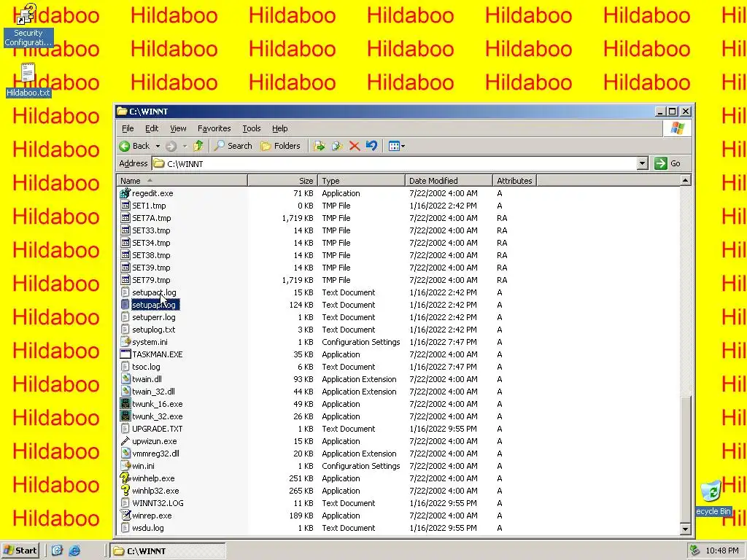This screenshot has width=747, height=560.
Task: Click the scrollbar up arrow
Action: (x=685, y=180)
